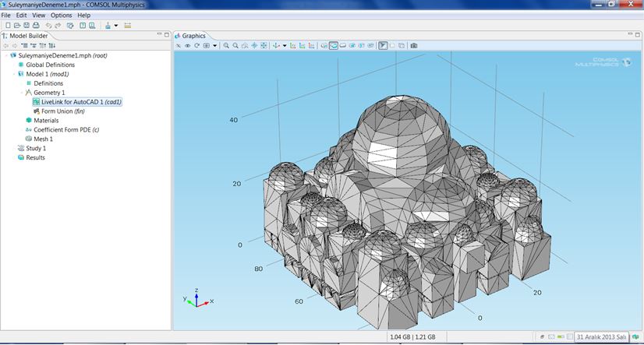Open the dynamic help search icon
This screenshot has height=345, width=644.
pos(92,26)
